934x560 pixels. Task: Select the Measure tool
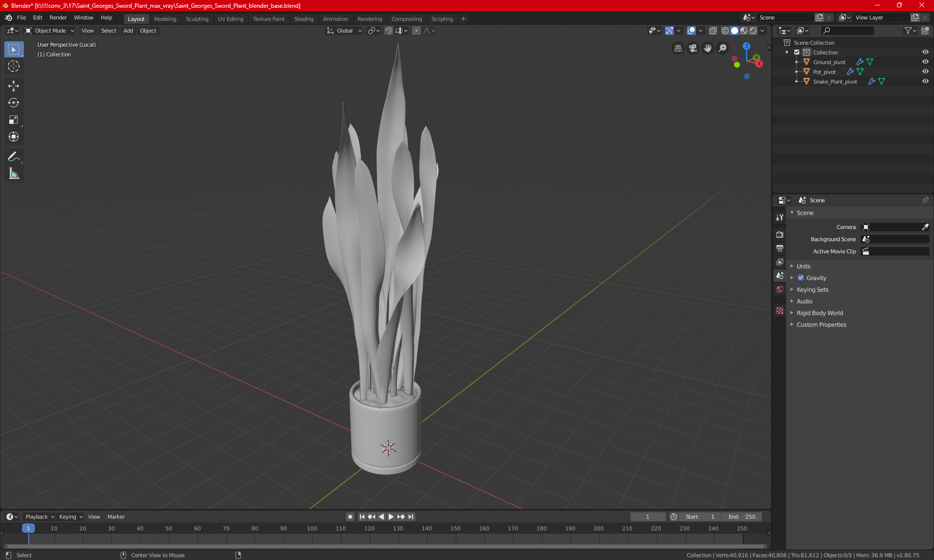[x=14, y=174]
